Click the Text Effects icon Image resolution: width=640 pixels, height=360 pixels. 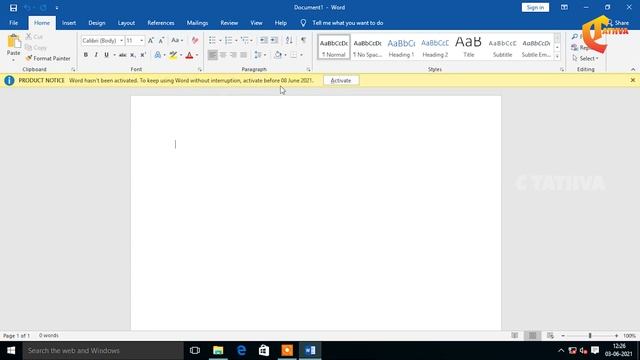[x=158, y=55]
